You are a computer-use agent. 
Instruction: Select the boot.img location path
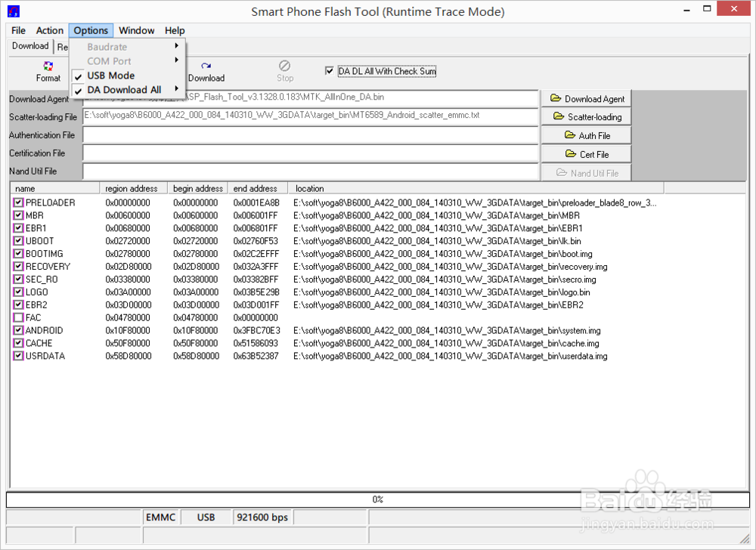coord(442,254)
